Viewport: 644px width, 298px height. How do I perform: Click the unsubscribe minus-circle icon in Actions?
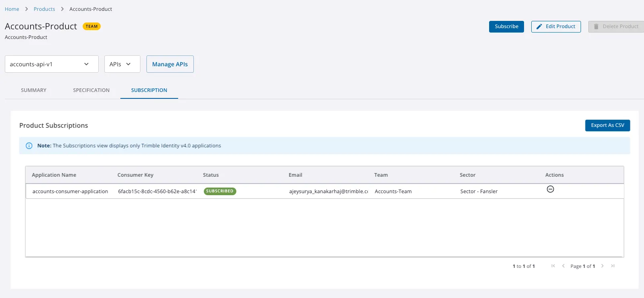tap(551, 189)
